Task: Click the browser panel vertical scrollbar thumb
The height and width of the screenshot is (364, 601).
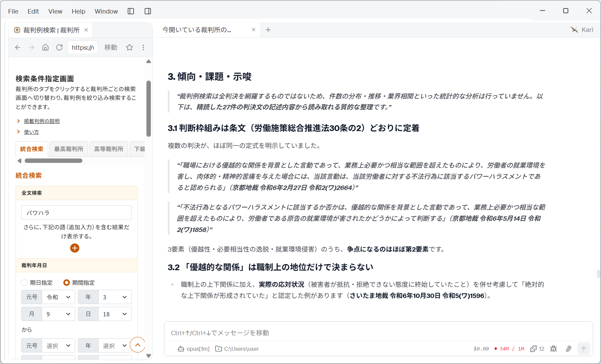Action: (x=148, y=108)
